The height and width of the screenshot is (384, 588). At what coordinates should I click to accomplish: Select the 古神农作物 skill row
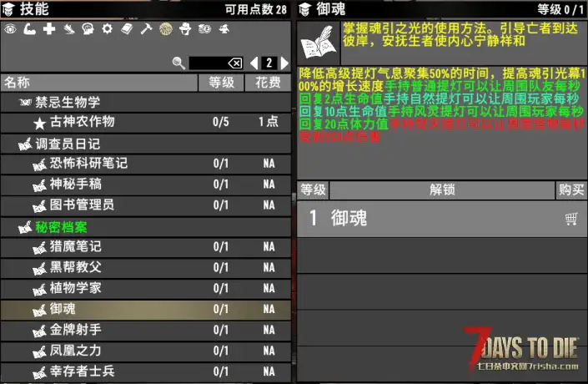tap(146, 122)
